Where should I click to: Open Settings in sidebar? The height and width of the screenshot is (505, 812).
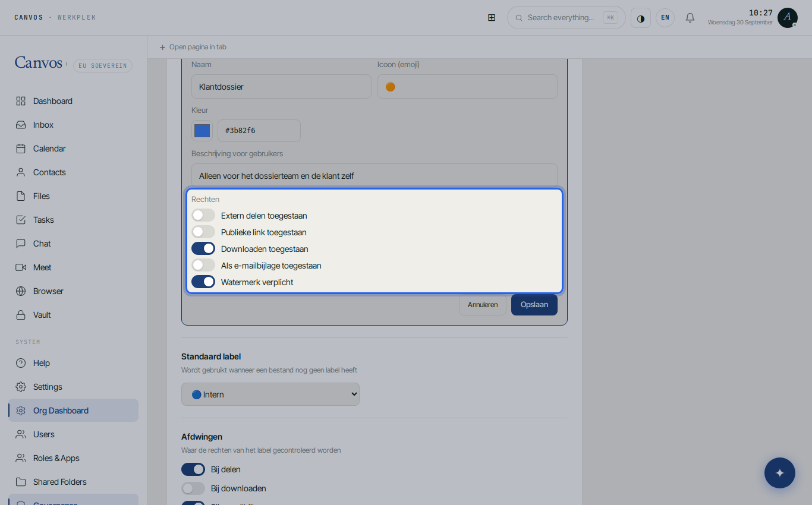tap(73, 387)
